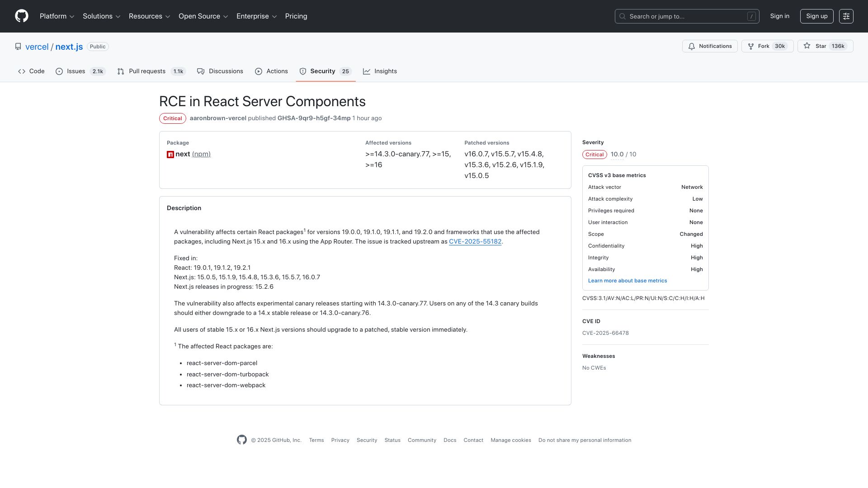Image resolution: width=868 pixels, height=488 pixels.
Task: Open the Insights tab
Action: coord(380,71)
